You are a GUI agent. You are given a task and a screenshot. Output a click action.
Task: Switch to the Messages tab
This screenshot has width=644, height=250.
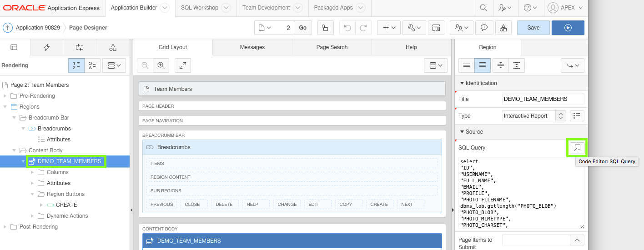252,47
